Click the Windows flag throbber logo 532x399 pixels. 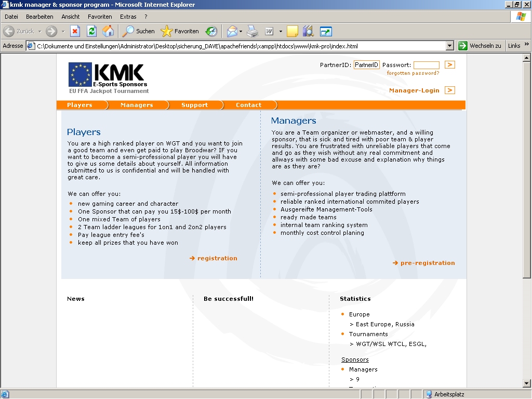click(x=521, y=16)
